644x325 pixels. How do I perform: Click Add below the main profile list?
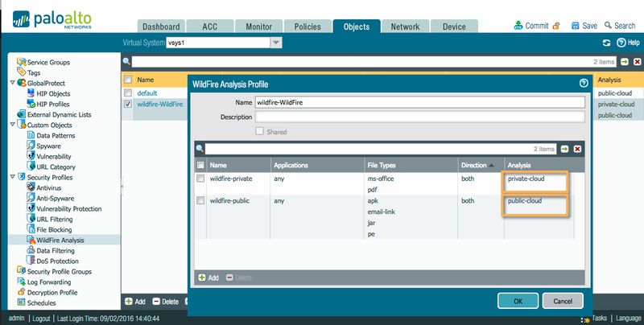pos(135,302)
